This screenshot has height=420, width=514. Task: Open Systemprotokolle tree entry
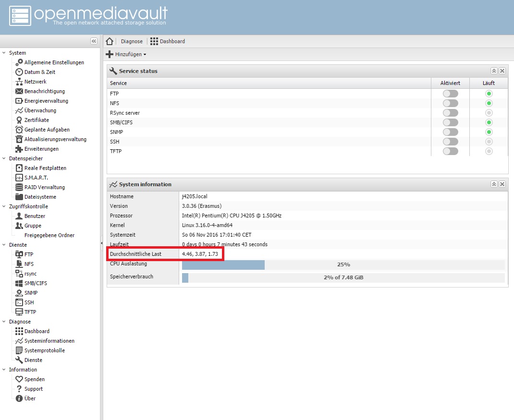pyautogui.click(x=44, y=350)
